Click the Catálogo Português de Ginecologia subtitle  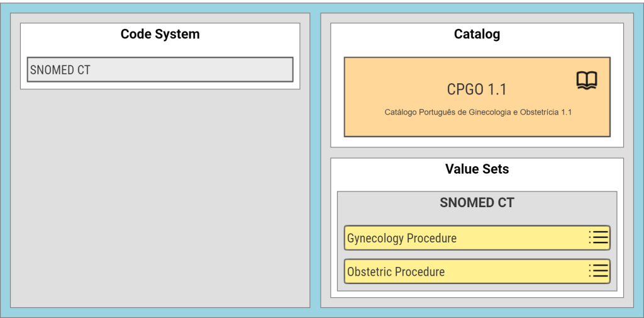click(478, 112)
